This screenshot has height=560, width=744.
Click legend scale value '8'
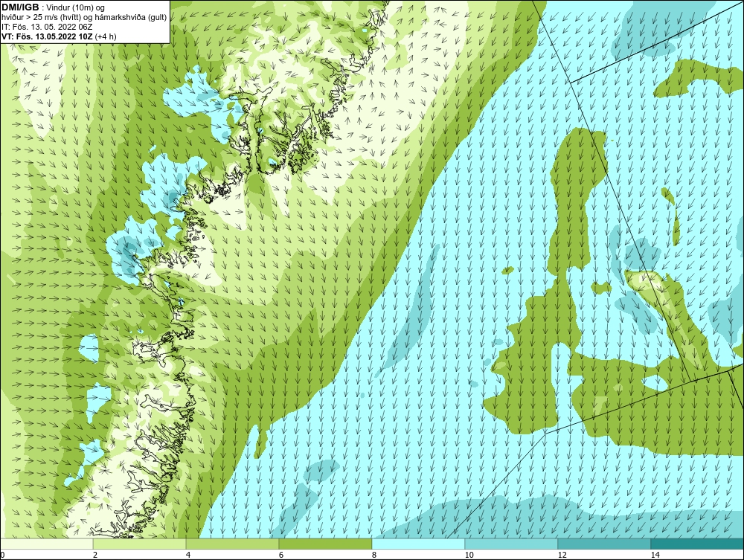tap(374, 556)
